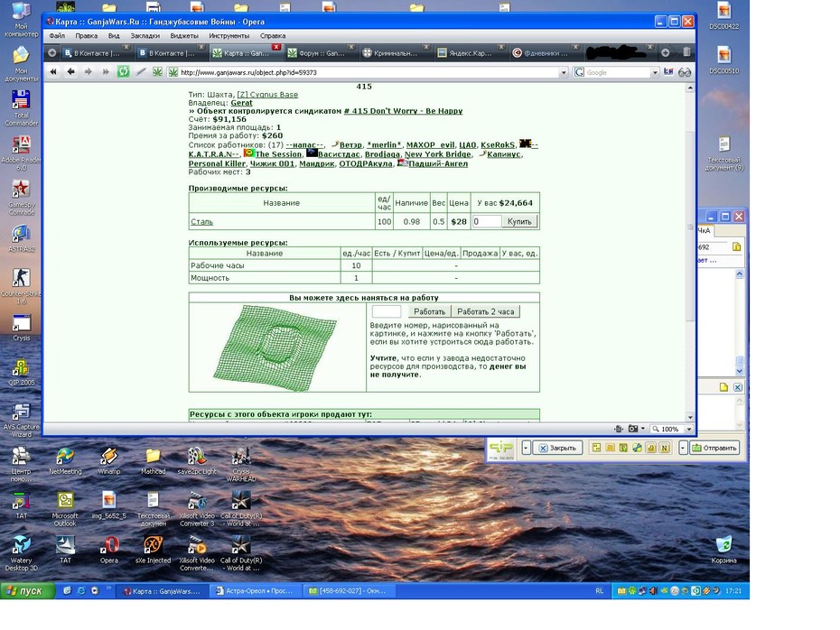Click the rewind double-arrow navigation icon
This screenshot has width=840, height=630.
coord(53,71)
